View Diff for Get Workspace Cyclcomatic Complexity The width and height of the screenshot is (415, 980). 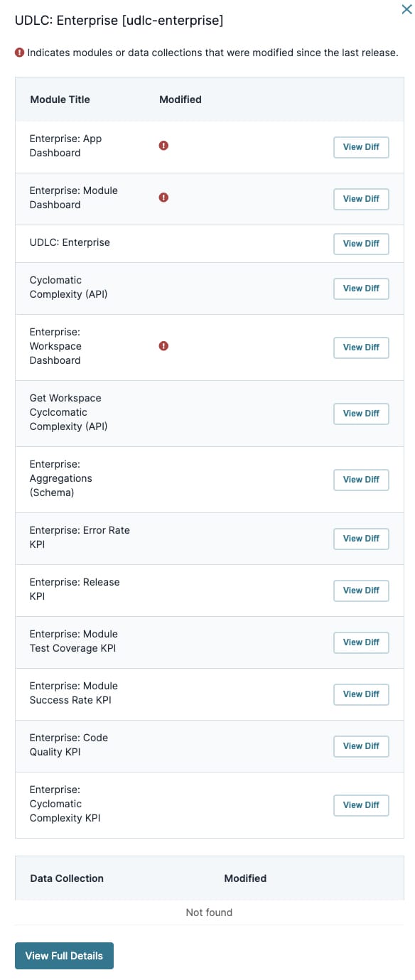click(361, 414)
